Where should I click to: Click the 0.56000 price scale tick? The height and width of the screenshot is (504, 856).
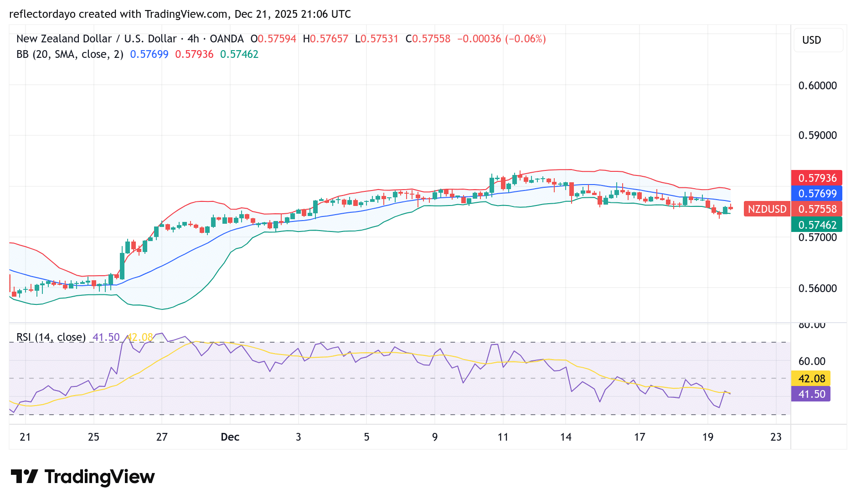tap(818, 288)
